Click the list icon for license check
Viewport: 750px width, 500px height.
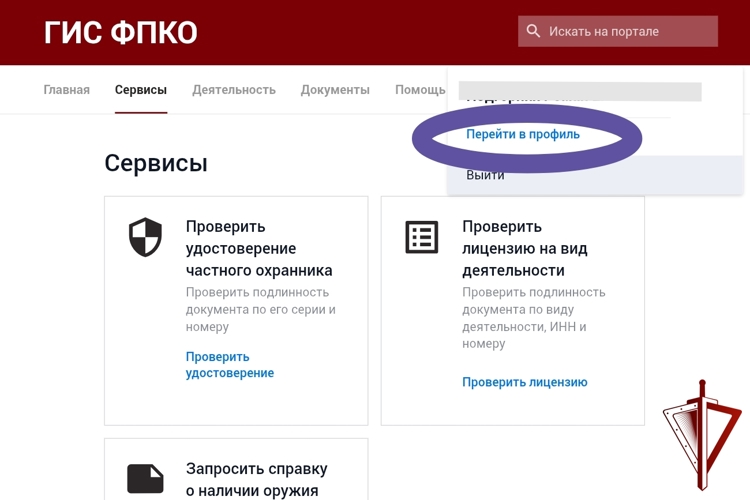pos(421,237)
